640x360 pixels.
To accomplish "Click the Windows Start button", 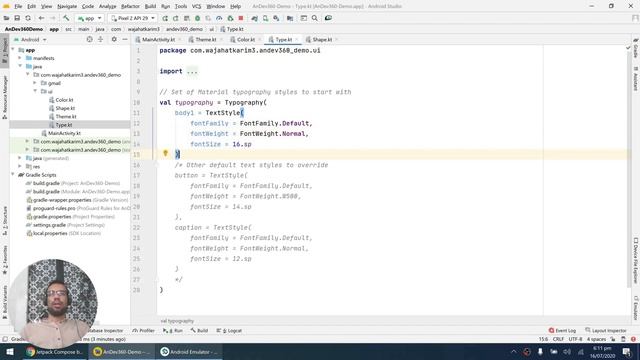I will pyautogui.click(x=10, y=351).
